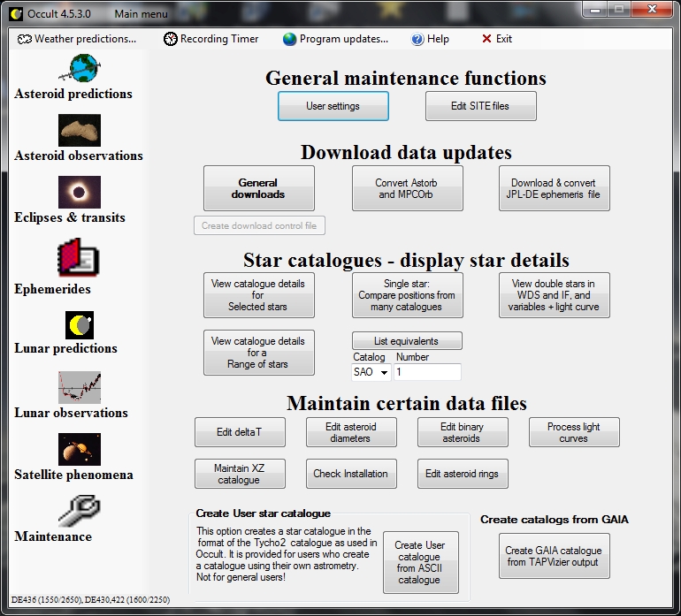Click the Edit SITE files button

[x=480, y=106]
